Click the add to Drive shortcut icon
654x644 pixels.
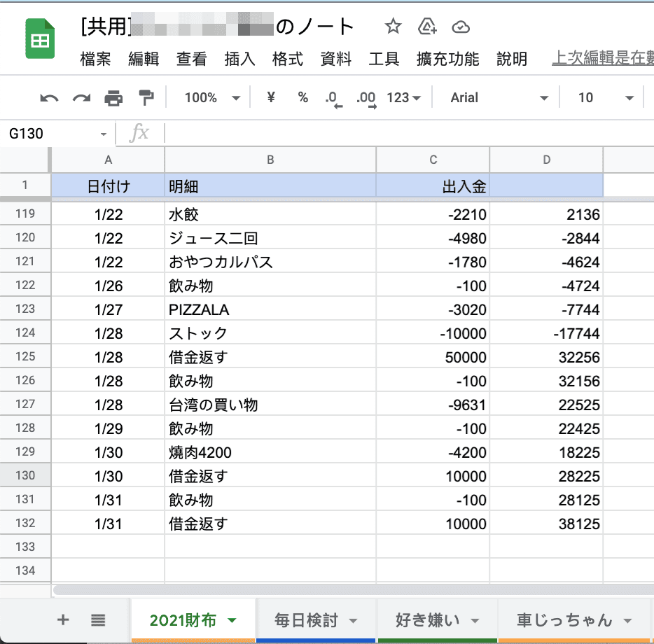pyautogui.click(x=427, y=27)
